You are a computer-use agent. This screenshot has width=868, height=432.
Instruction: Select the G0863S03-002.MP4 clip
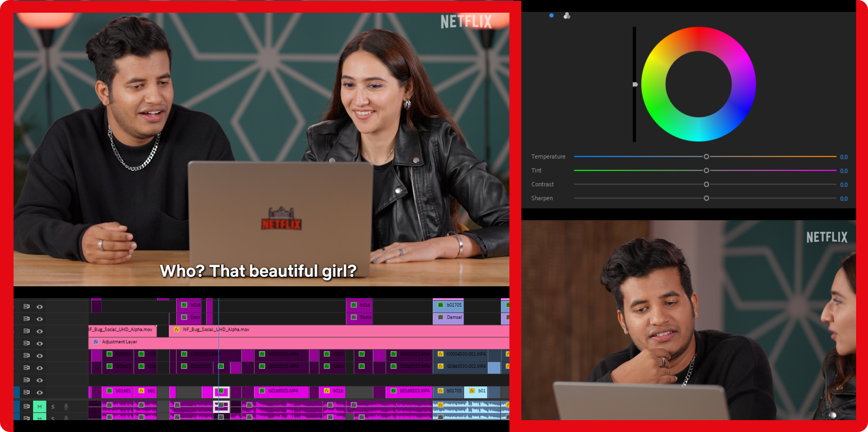coord(461,368)
